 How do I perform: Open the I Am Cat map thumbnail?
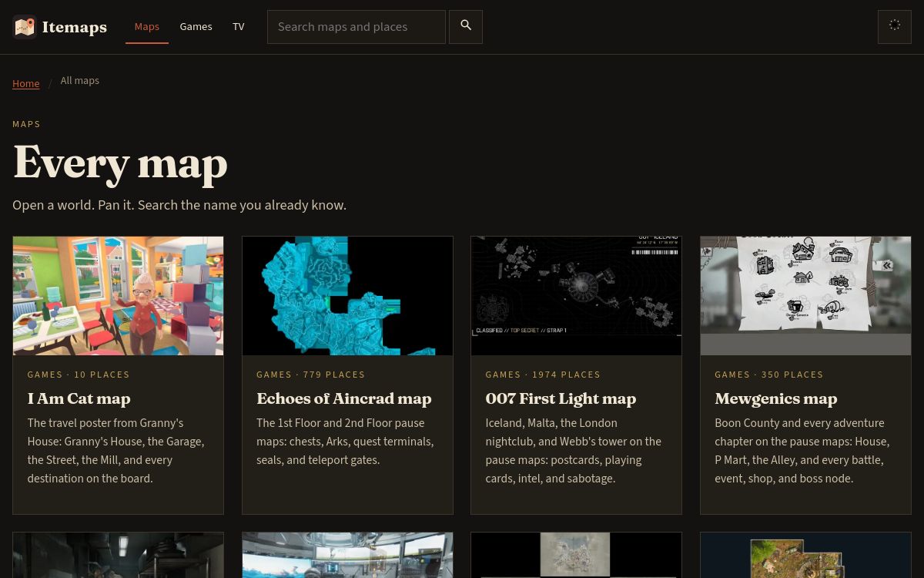click(119, 296)
